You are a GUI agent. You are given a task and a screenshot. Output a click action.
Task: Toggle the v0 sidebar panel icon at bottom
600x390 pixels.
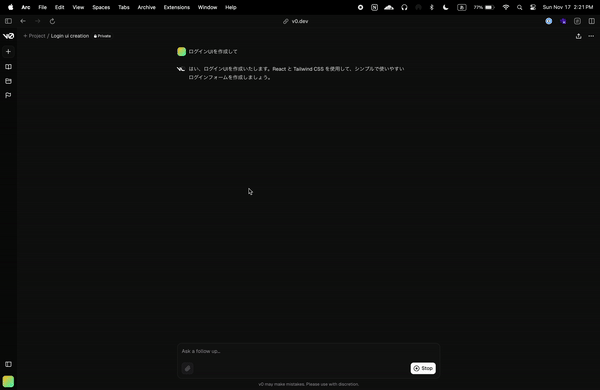[8, 364]
